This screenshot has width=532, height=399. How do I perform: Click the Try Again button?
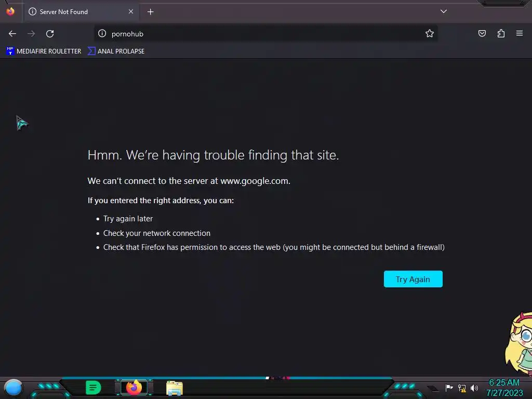click(x=413, y=279)
